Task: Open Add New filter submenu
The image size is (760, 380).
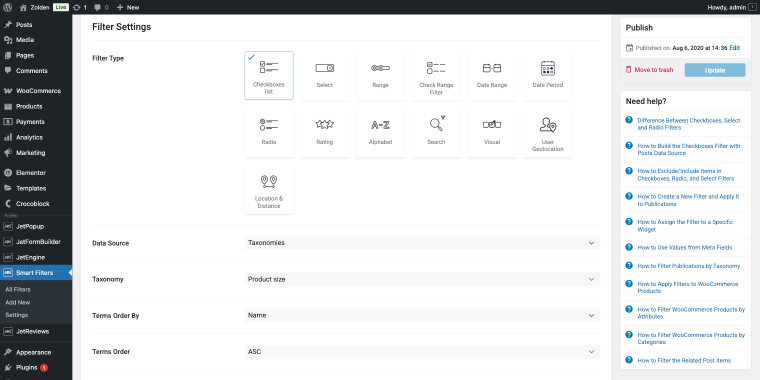Action: [17, 302]
